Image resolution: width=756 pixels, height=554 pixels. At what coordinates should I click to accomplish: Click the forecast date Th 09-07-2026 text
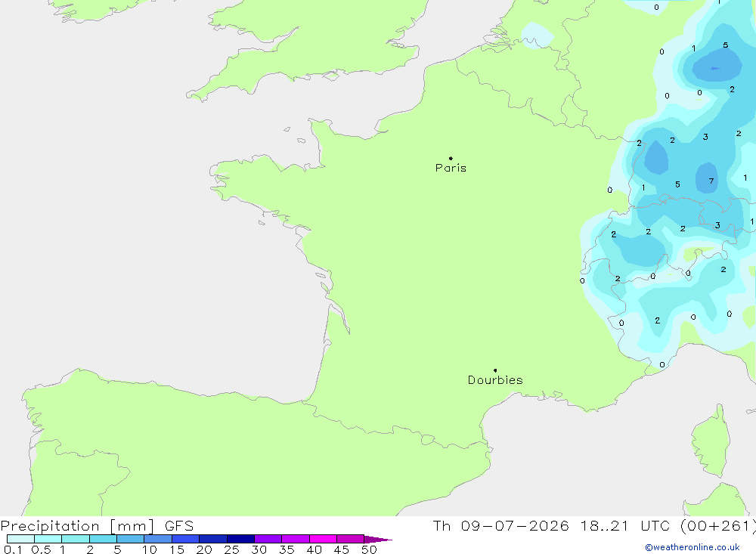pos(501,525)
